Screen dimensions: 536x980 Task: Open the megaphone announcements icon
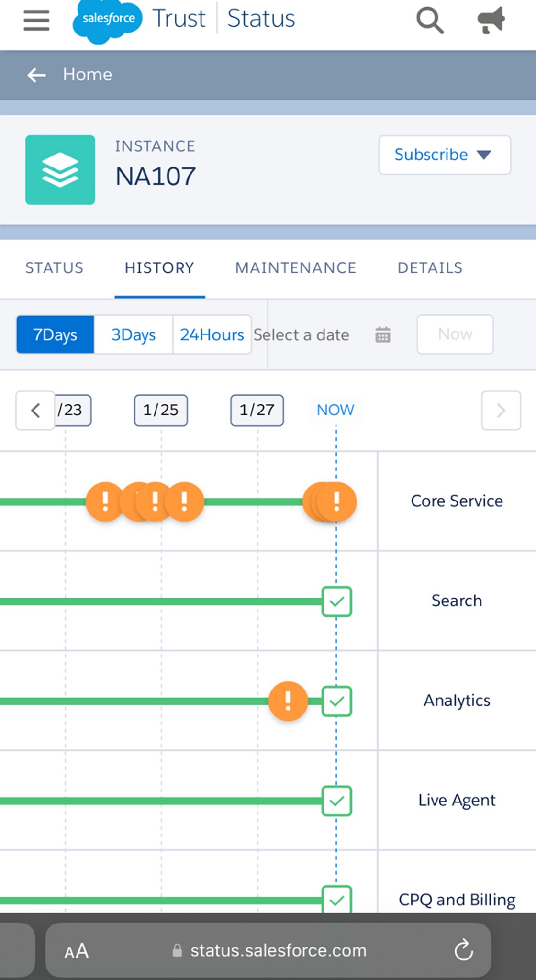(491, 21)
